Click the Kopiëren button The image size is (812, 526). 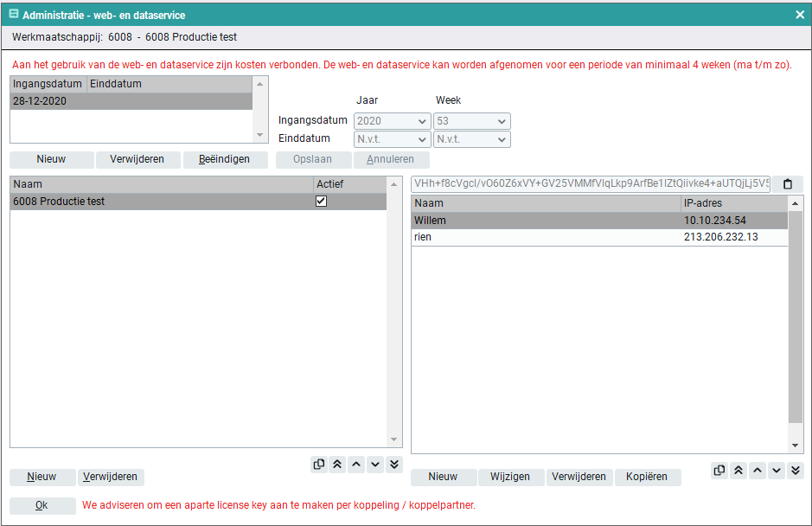point(648,477)
